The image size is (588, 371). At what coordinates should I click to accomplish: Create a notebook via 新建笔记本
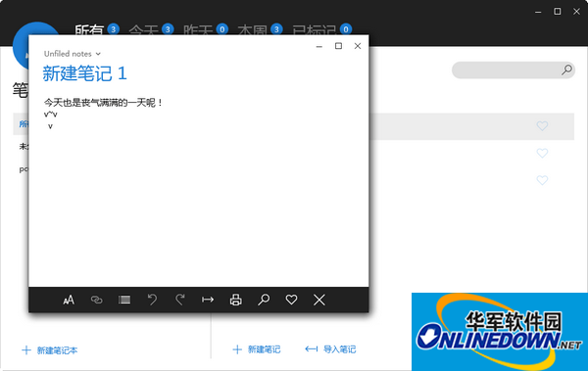50,350
